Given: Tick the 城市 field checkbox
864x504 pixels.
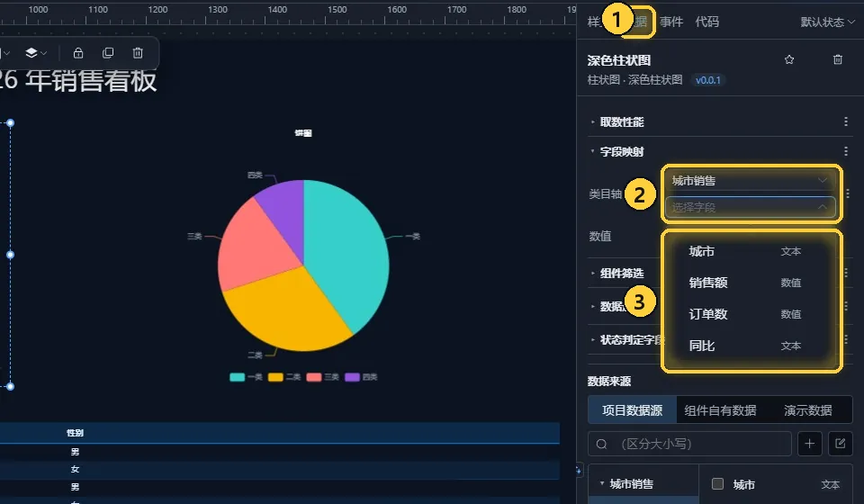Looking at the screenshot, I should pos(717,483).
